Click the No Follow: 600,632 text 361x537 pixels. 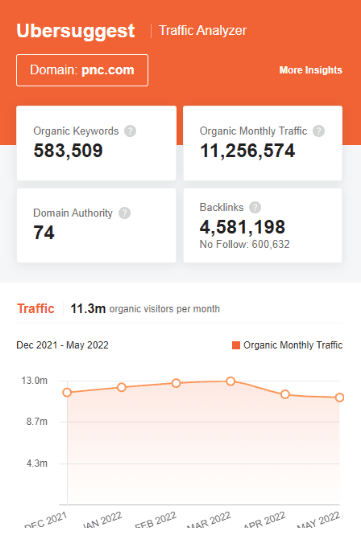pos(245,245)
